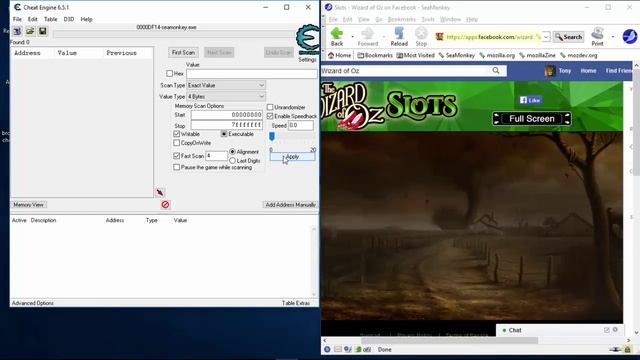Open the Back button history dropdown arrow
The width and height of the screenshot is (640, 360).
(x=352, y=37)
